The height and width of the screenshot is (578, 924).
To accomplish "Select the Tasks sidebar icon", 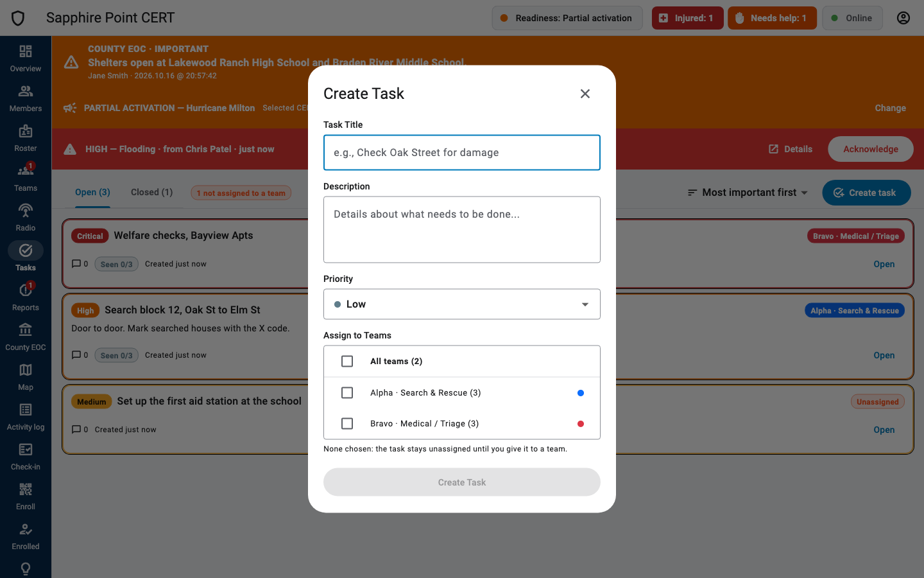I will [x=26, y=250].
